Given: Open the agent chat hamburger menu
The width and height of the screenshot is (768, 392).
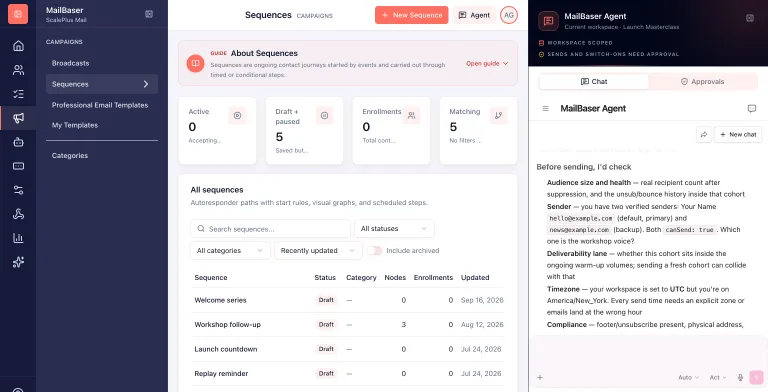Looking at the screenshot, I should (x=545, y=108).
